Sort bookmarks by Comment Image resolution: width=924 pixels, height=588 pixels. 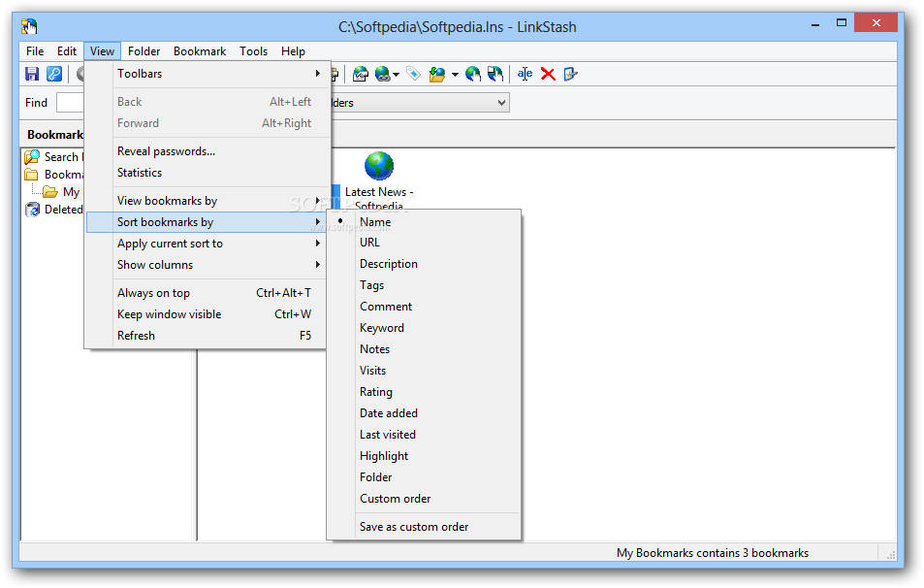(424, 307)
